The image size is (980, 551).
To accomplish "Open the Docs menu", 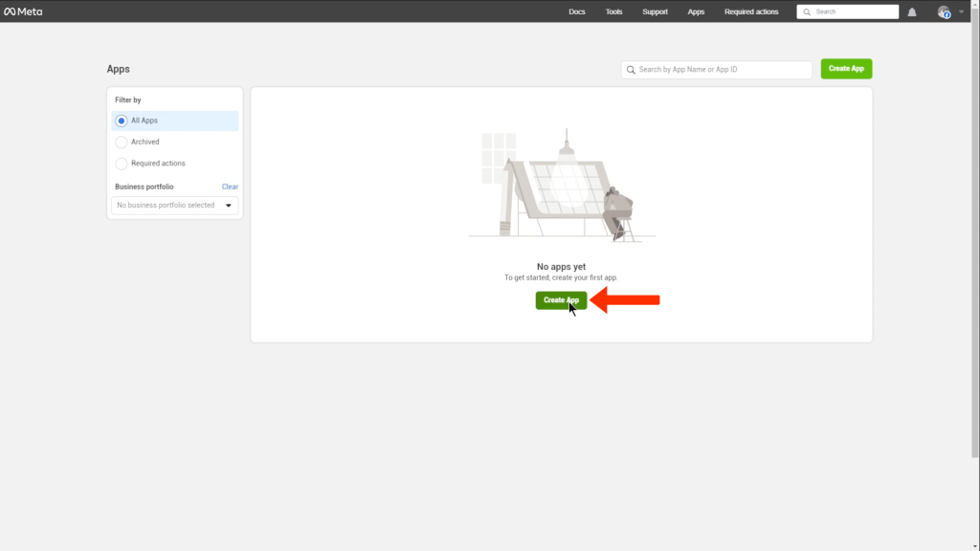I will click(577, 11).
